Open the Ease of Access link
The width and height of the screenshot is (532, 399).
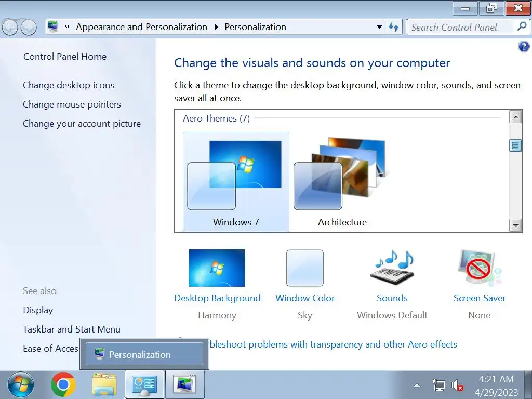tap(51, 349)
